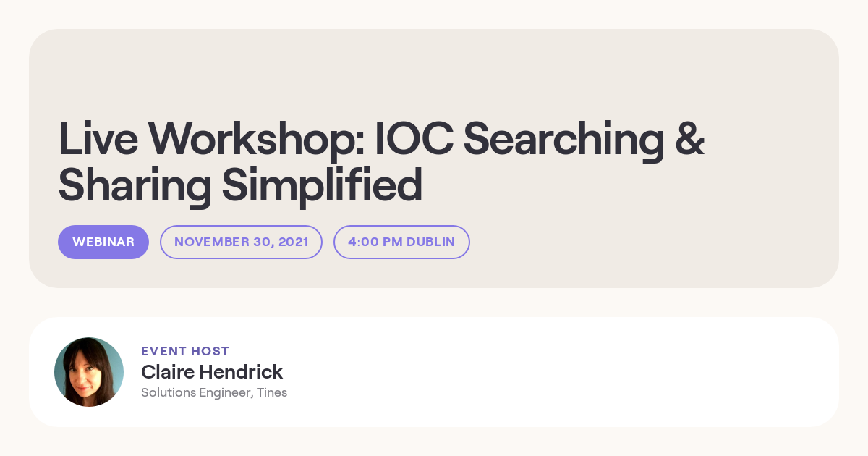Viewport: 868px width, 456px height.
Task: Click the word Tines in the host title
Action: point(272,393)
